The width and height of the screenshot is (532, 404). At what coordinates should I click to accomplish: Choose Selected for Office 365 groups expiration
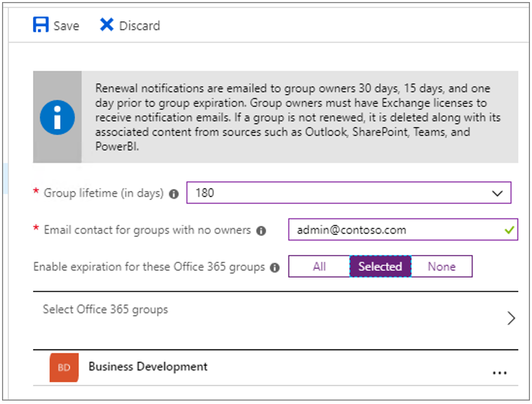[x=380, y=267]
